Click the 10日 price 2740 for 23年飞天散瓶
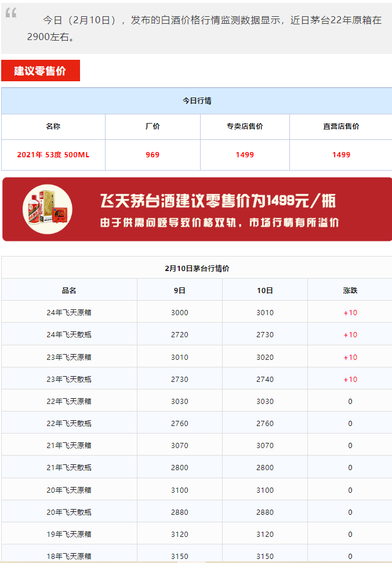Screen dimensions: 392x563 tap(264, 379)
